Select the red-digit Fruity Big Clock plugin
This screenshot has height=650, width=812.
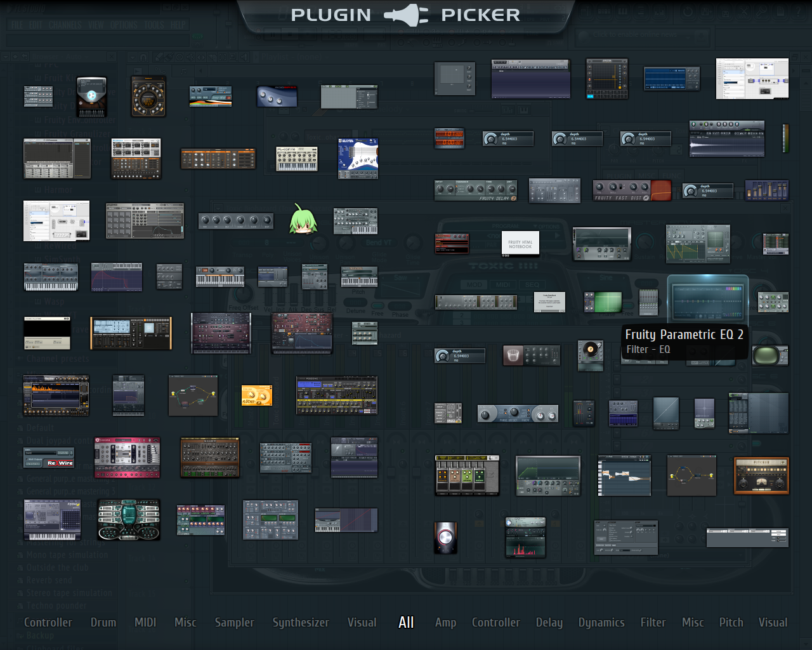click(x=450, y=138)
